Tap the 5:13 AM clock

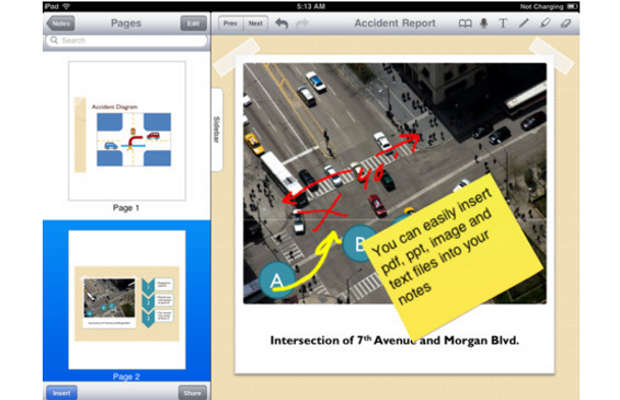(310, 6)
